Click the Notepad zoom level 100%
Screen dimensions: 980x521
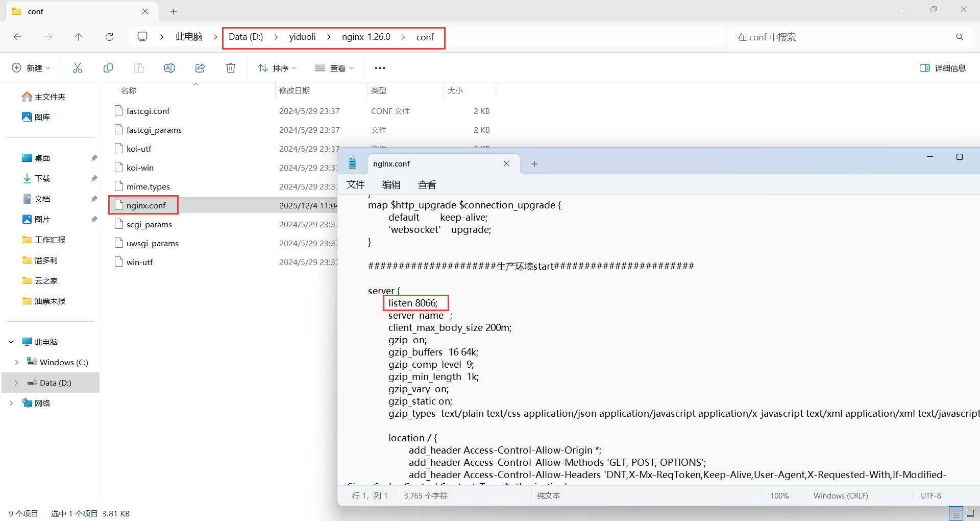point(779,495)
